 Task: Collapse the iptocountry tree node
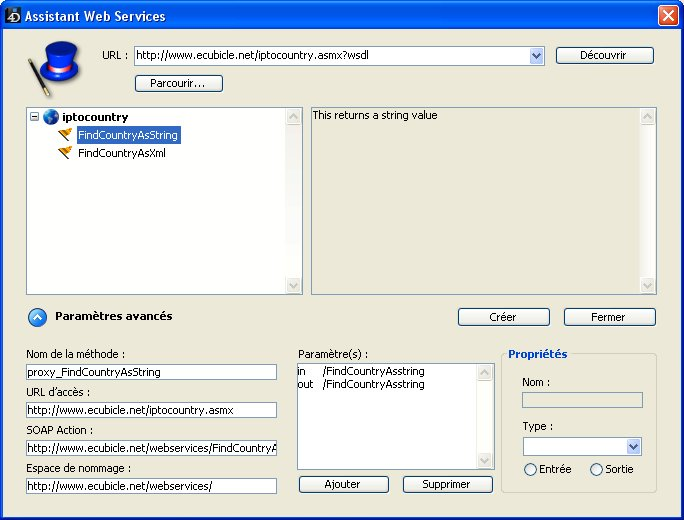click(35, 117)
